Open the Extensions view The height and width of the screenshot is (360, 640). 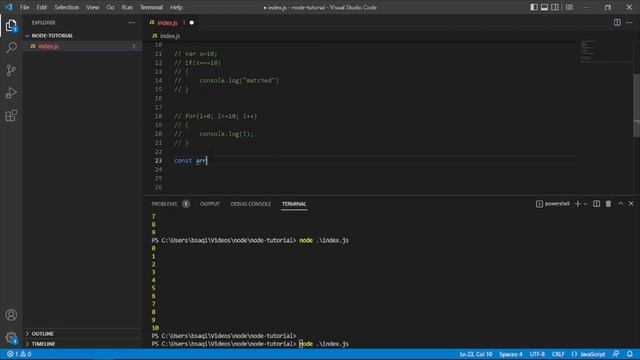pyautogui.click(x=11, y=116)
